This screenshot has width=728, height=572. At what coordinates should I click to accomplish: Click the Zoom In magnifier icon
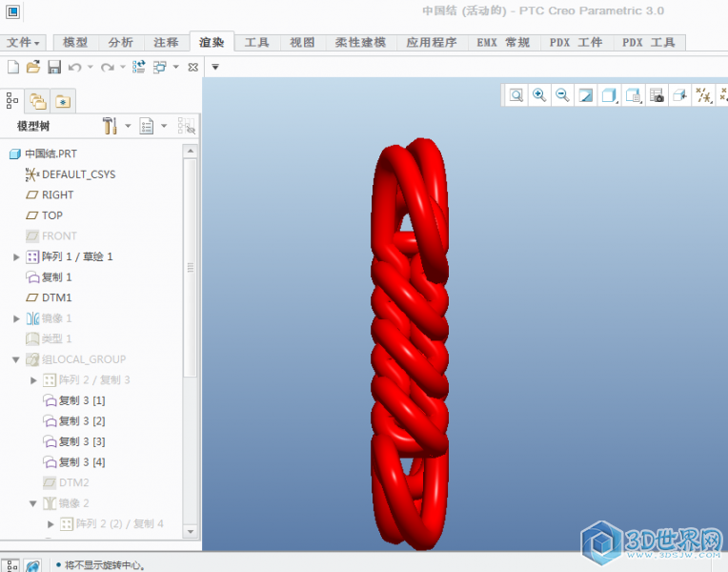[539, 95]
